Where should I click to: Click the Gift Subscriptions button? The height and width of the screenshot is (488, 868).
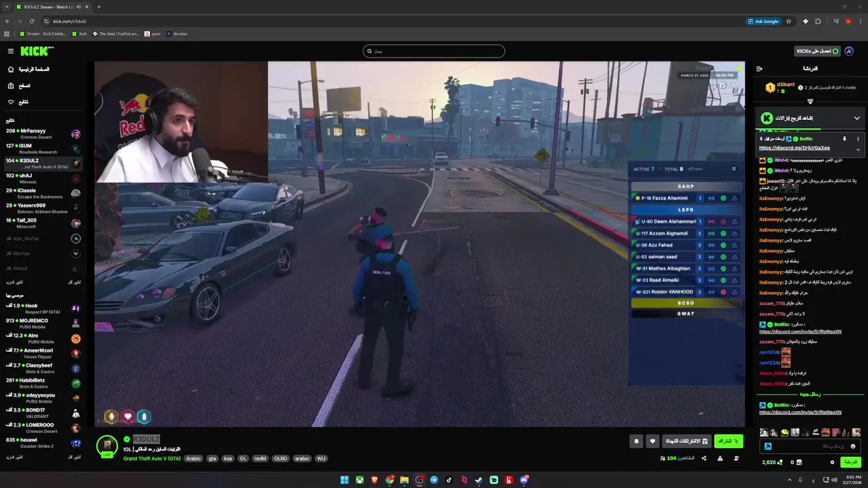[x=686, y=441]
